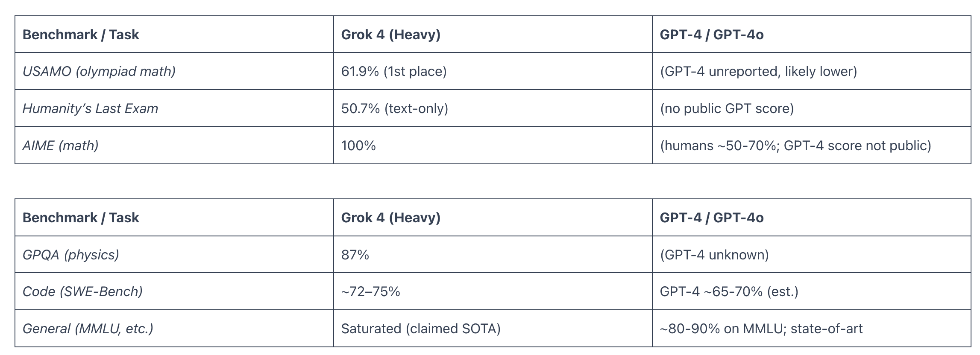Click the 61.9% (1st place) cell
This screenshot has height=355, width=980.
[493, 71]
